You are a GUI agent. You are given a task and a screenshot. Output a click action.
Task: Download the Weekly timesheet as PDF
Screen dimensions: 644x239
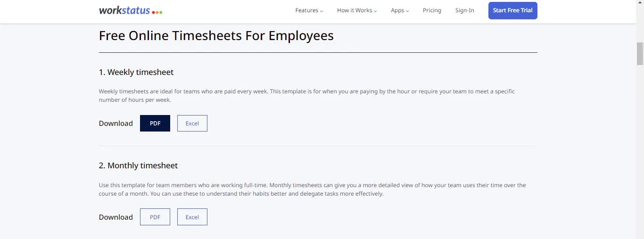155,124
